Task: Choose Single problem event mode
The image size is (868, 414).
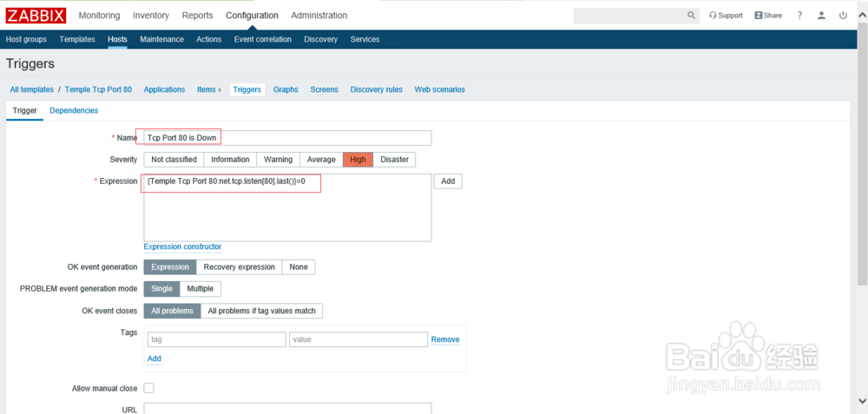Action: (x=161, y=289)
